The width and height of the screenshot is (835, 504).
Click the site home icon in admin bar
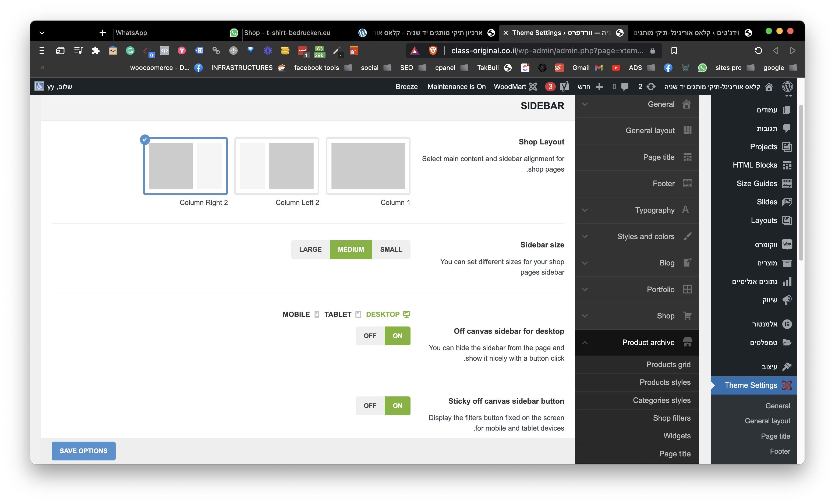[x=769, y=87]
